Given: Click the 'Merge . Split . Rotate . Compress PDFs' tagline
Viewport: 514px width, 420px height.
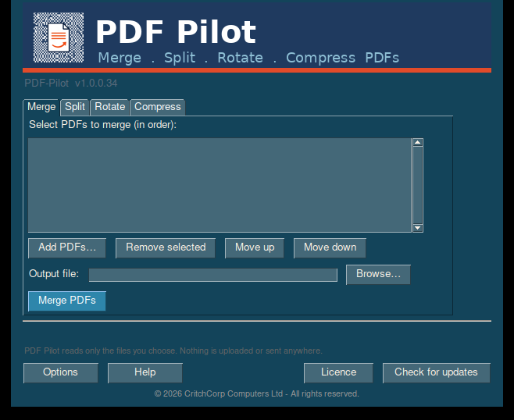Looking at the screenshot, I should [248, 58].
